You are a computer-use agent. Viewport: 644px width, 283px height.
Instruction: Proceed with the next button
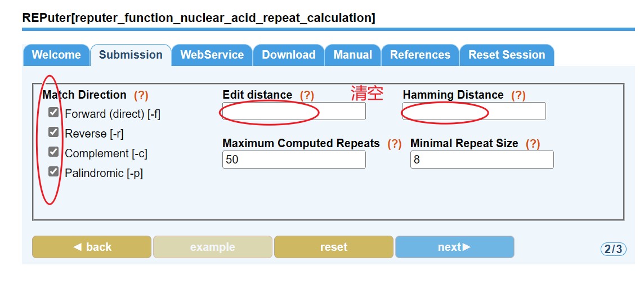pyautogui.click(x=454, y=247)
